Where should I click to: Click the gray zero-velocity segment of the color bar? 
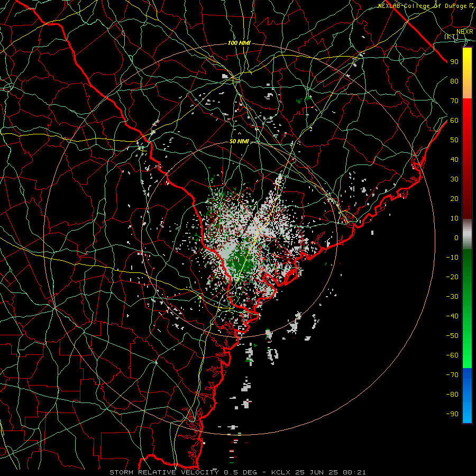[x=467, y=234]
